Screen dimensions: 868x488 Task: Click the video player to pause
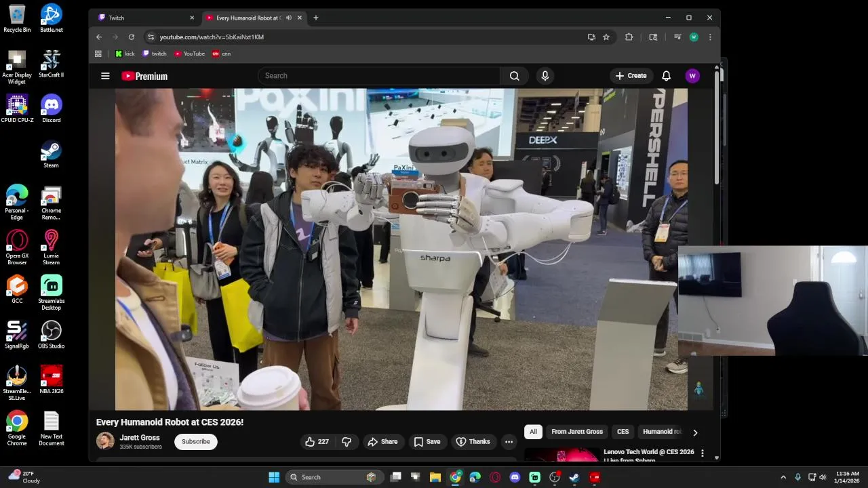pos(401,249)
